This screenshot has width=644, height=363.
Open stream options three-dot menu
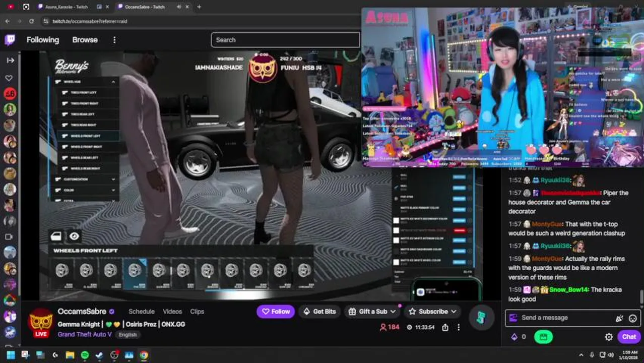tap(459, 327)
